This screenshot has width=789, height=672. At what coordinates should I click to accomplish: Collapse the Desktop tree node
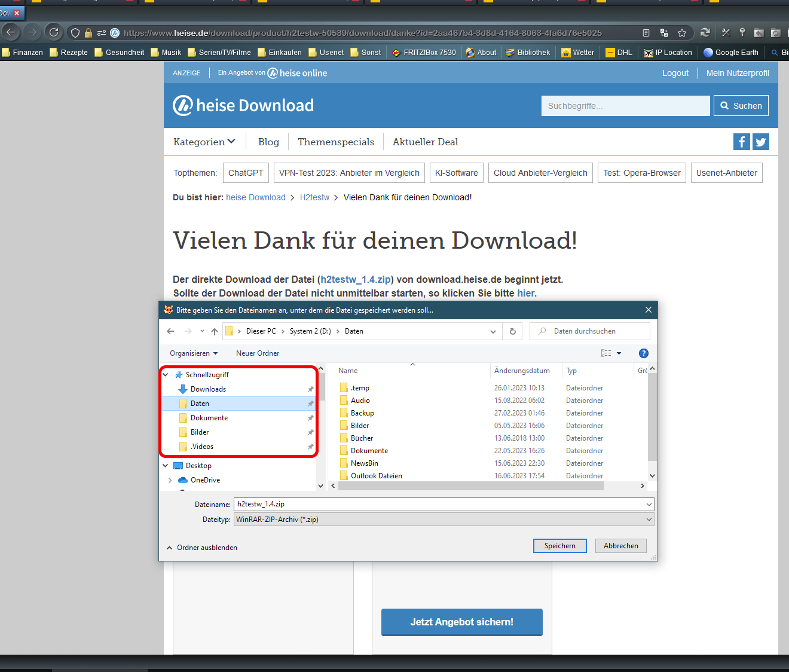coord(166,466)
